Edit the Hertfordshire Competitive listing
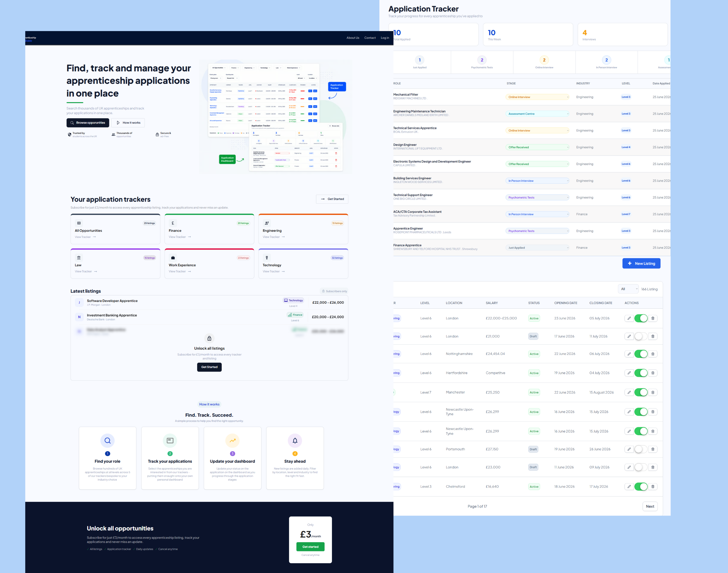 [x=629, y=373]
